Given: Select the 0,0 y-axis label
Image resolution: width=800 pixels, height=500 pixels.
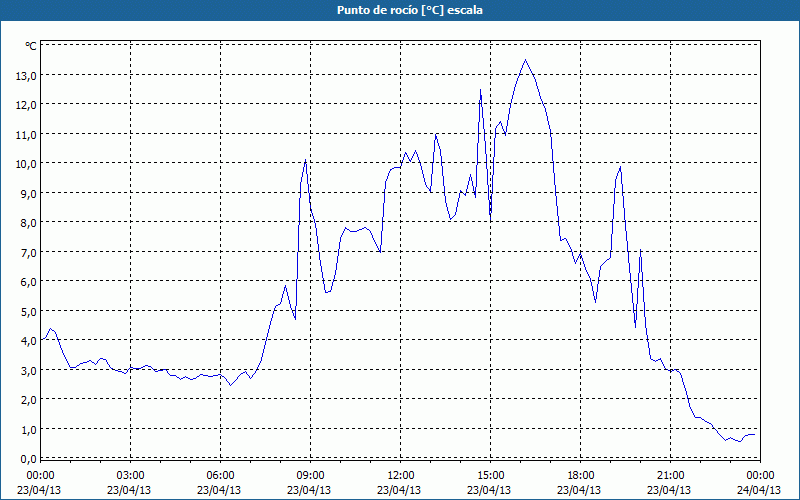Looking at the screenshot, I should click(x=28, y=459).
